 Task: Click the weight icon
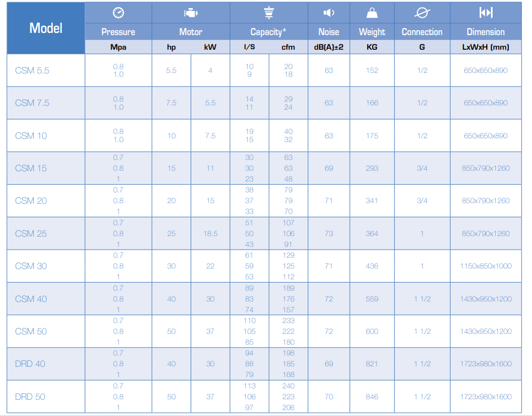(x=372, y=13)
